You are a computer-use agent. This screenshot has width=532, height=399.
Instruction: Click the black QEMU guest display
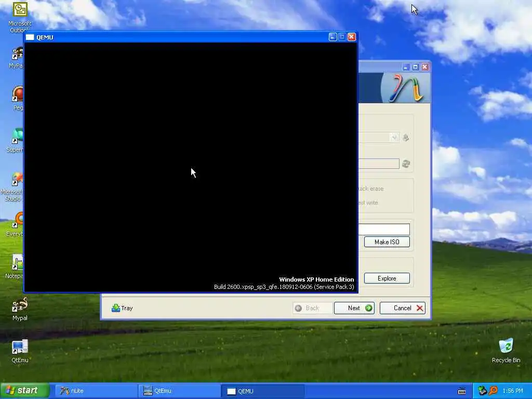pos(191,167)
